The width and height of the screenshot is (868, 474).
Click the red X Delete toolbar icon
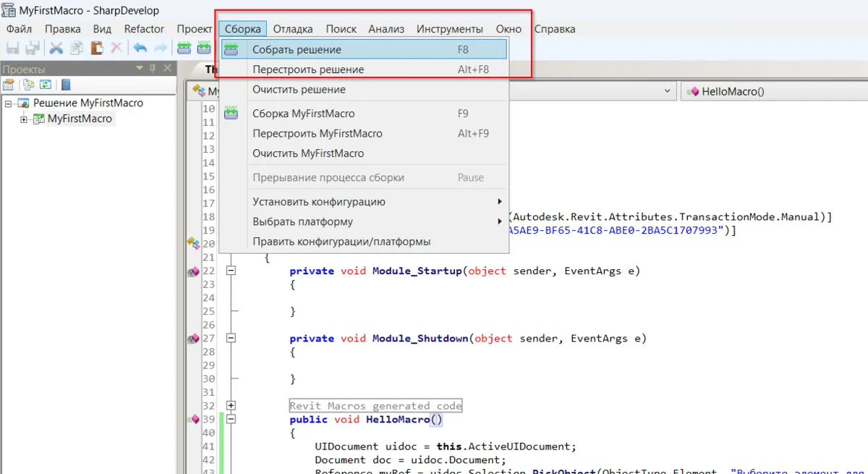116,48
